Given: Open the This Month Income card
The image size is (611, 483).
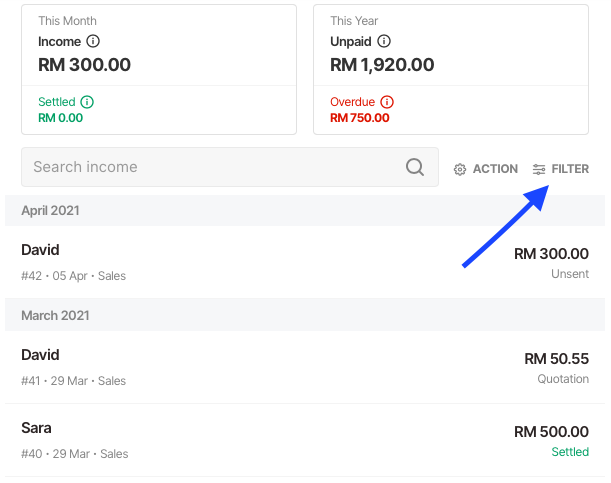Looking at the screenshot, I should coord(159,70).
